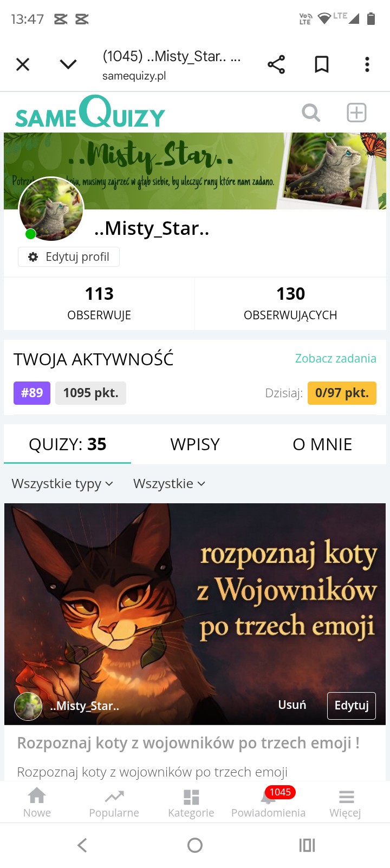Expand the browser tab chevron dropdown
The width and height of the screenshot is (390, 868).
click(x=68, y=64)
